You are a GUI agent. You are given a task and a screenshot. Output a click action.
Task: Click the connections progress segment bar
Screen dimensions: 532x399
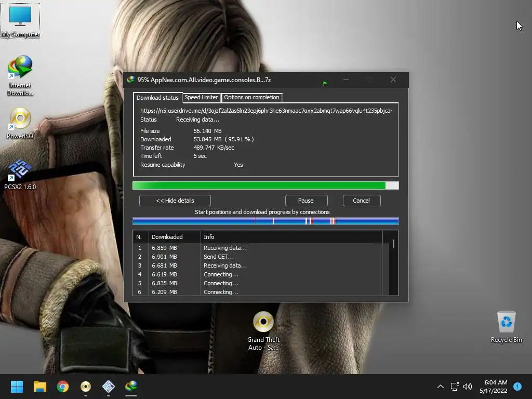click(265, 221)
